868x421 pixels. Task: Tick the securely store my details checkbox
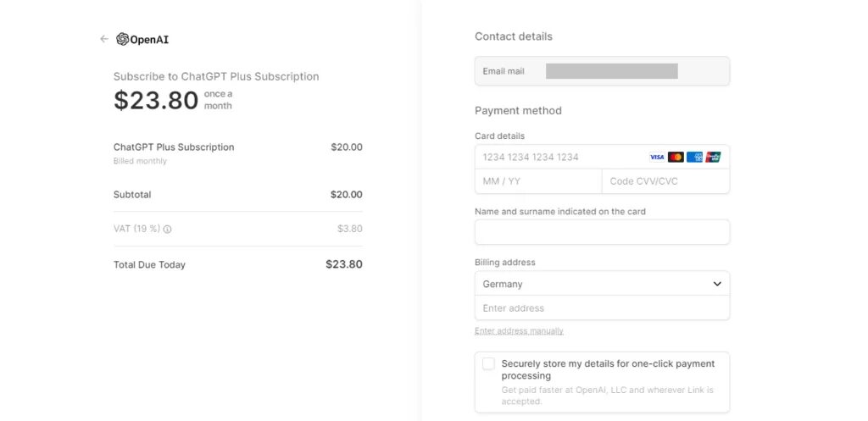click(488, 363)
